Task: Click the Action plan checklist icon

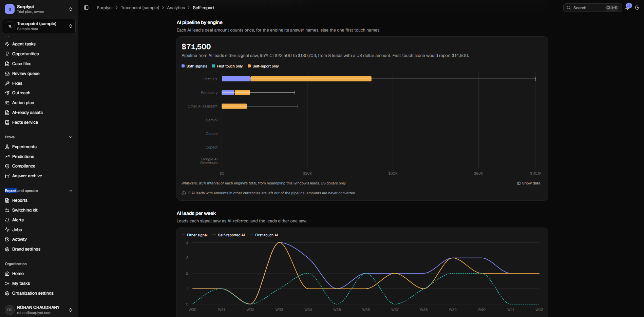Action: tap(7, 103)
